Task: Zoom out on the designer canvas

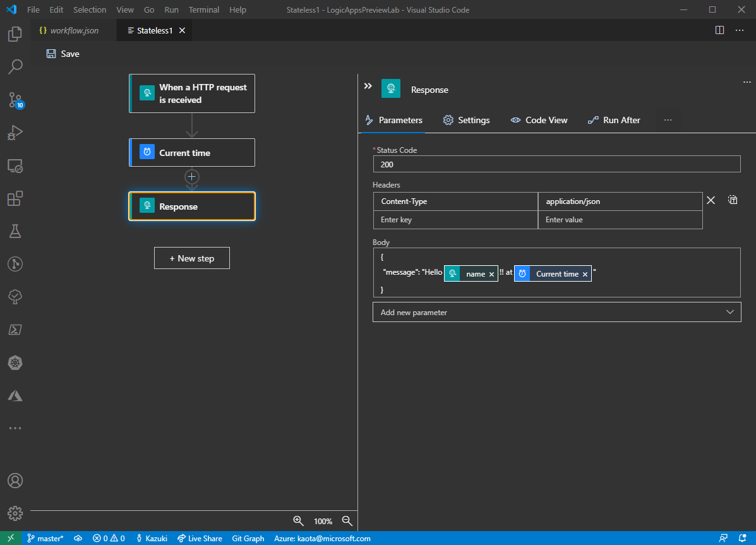Action: [x=347, y=521]
